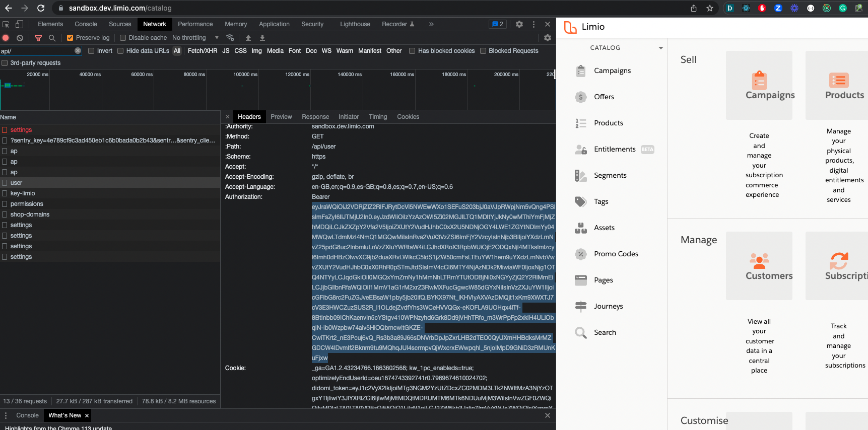Open network search magnifier icon
This screenshot has width=868, height=430.
click(52, 38)
